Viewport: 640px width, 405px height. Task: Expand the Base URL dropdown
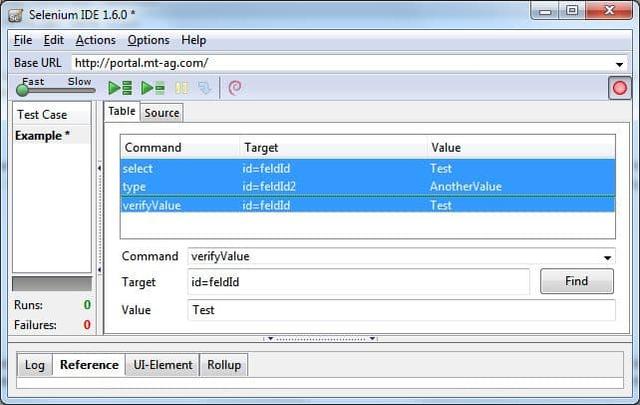(619, 63)
